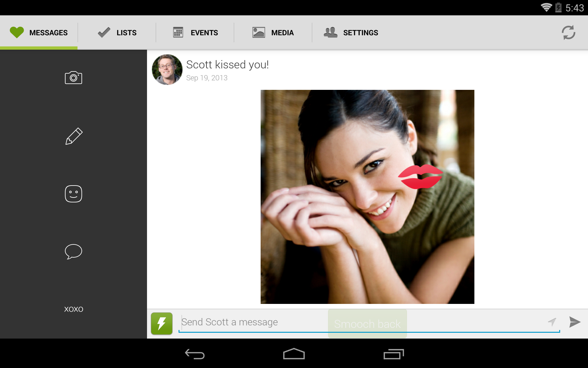Open the Events tab

[195, 33]
